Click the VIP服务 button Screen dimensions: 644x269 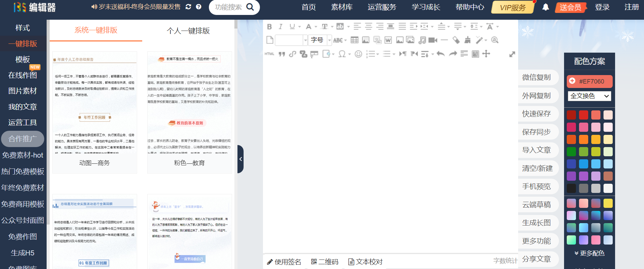pos(513,7)
